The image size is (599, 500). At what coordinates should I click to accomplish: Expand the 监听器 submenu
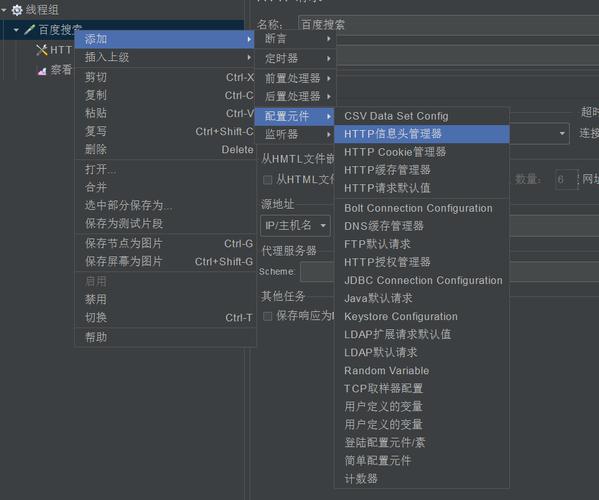coord(295,134)
